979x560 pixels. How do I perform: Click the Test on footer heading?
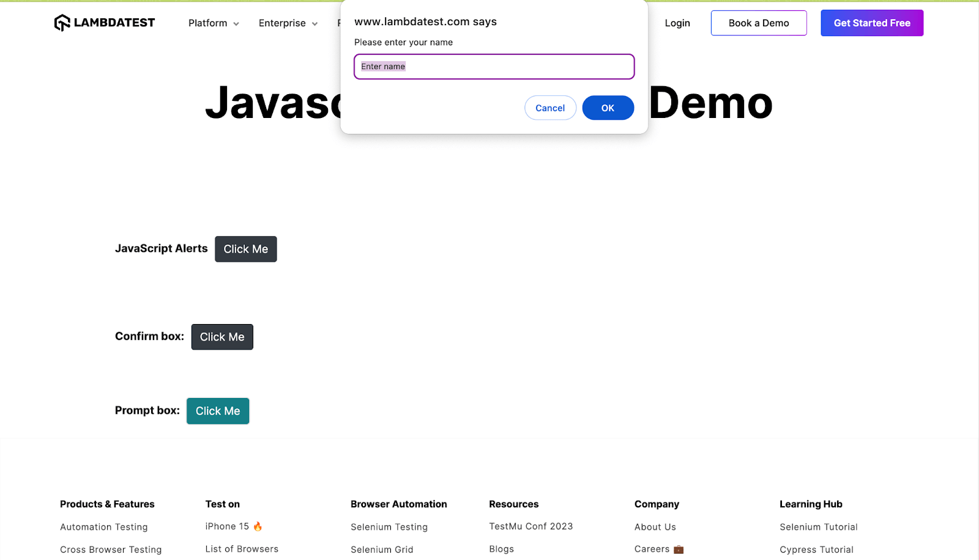point(223,504)
